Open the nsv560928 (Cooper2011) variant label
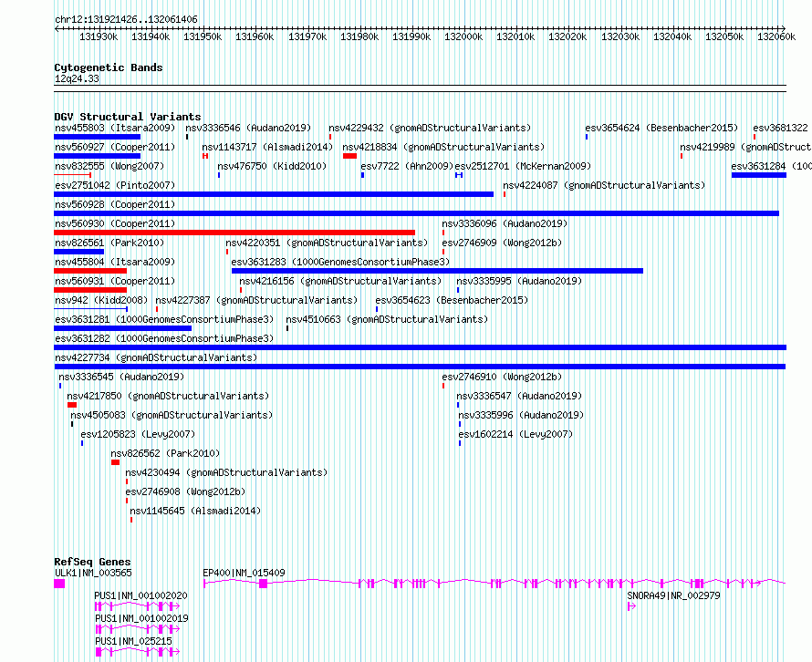Image resolution: width=812 pixels, height=662 pixels. 115,204
